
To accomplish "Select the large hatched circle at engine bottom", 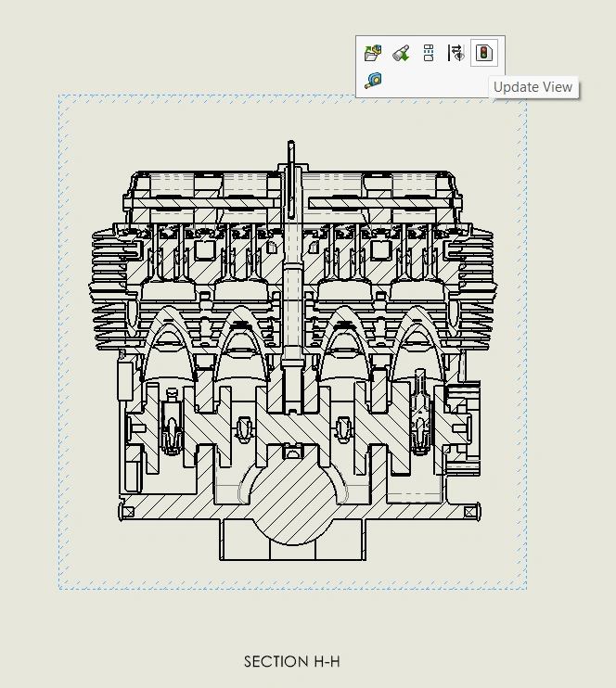I will [x=293, y=505].
